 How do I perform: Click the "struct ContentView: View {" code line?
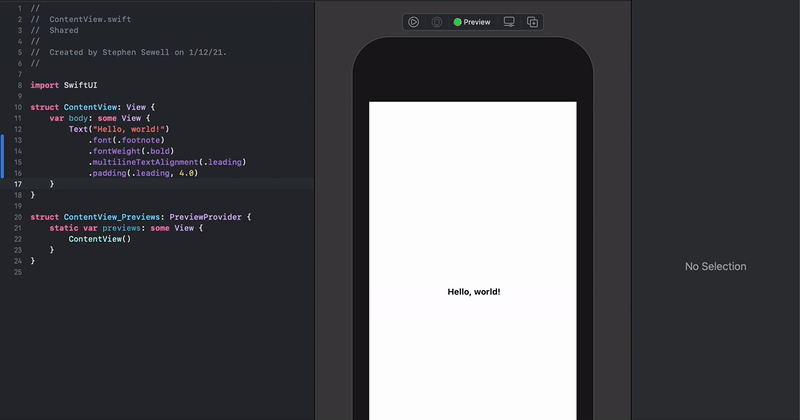tap(92, 107)
